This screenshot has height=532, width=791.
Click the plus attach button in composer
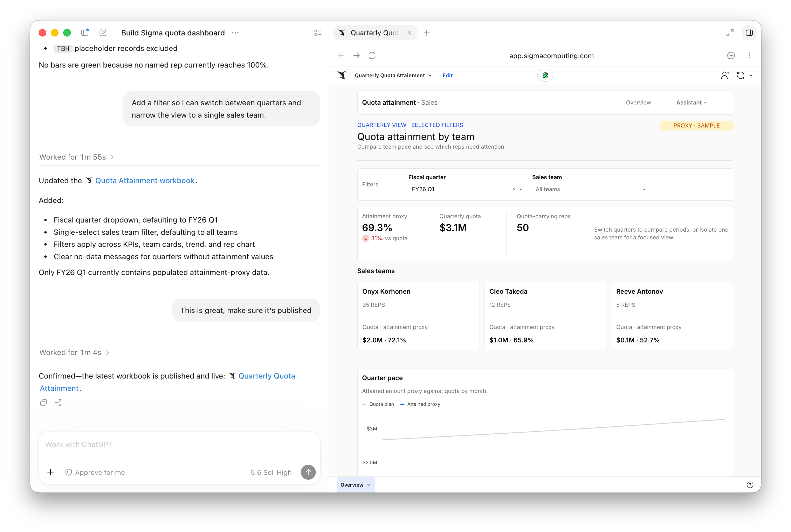[51, 472]
